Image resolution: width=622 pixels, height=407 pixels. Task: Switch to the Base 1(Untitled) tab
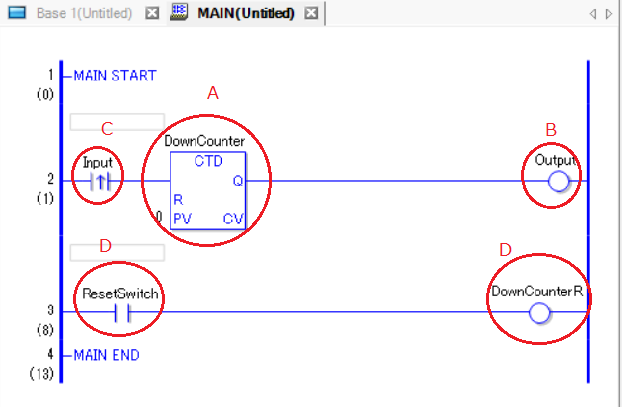click(x=84, y=13)
